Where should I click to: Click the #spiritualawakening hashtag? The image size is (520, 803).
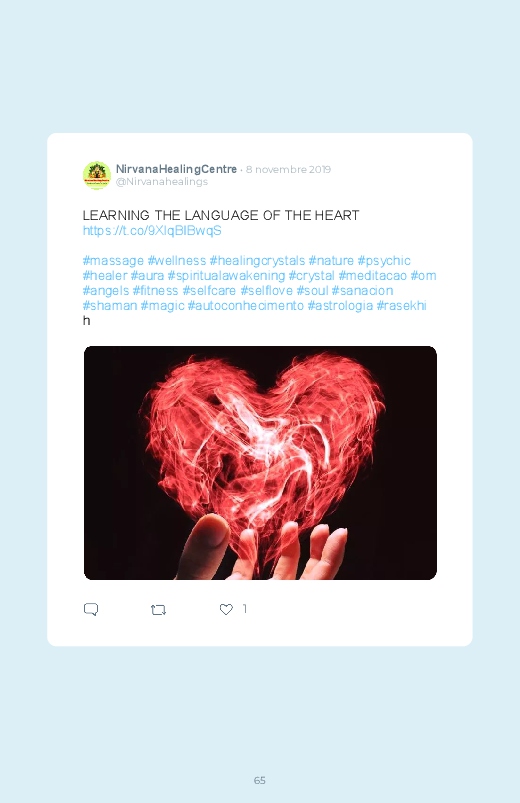(226, 276)
